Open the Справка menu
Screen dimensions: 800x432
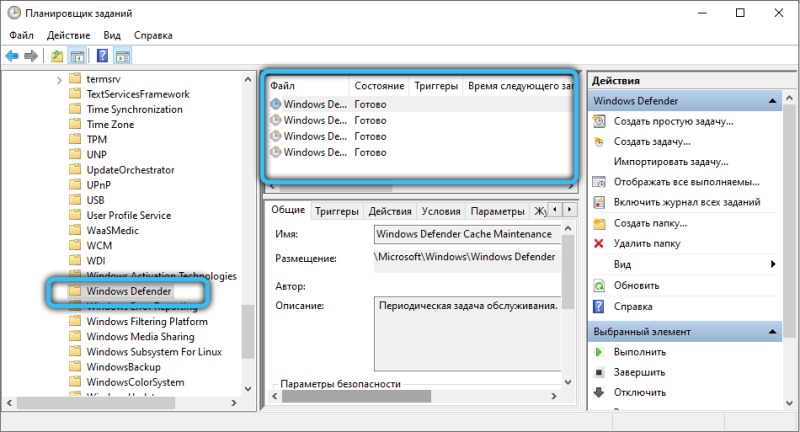pos(153,35)
